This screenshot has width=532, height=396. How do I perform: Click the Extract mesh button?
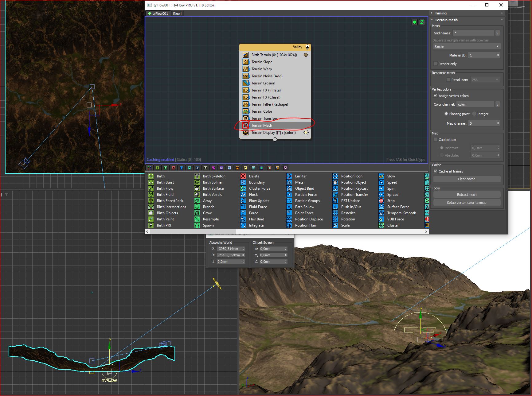[467, 195]
